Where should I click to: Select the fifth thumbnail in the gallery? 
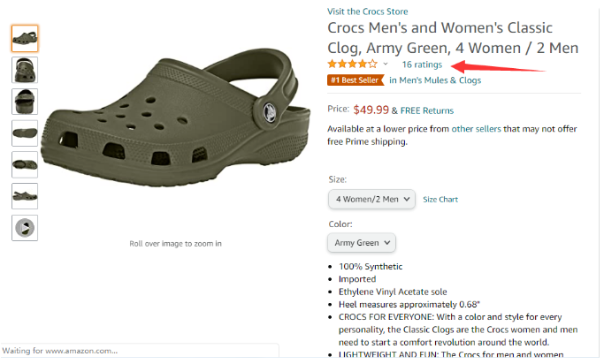tap(25, 164)
